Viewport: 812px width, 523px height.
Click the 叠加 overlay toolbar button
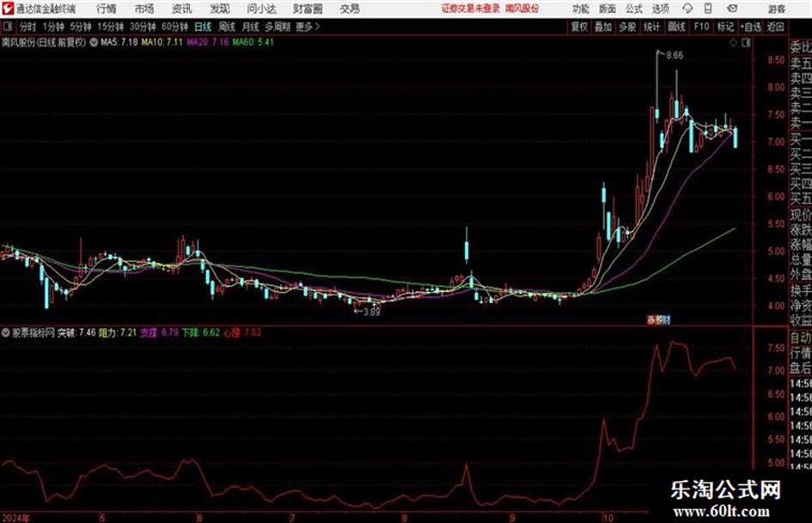(x=603, y=27)
